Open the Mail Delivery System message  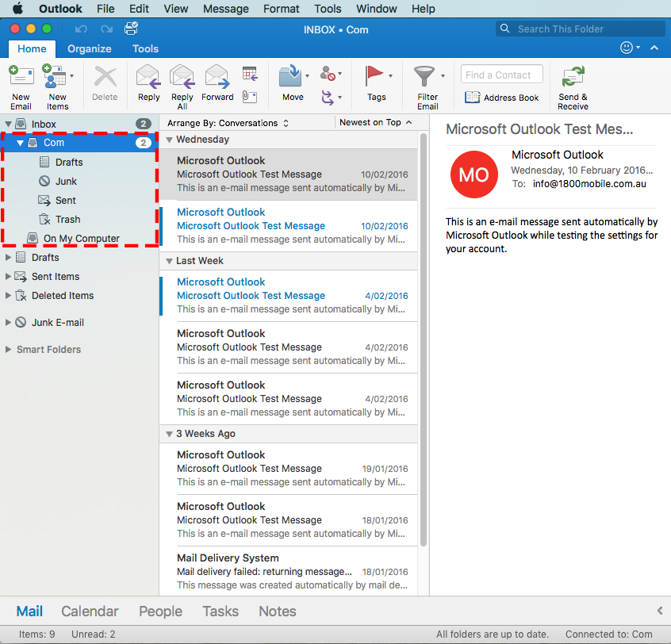[x=289, y=571]
